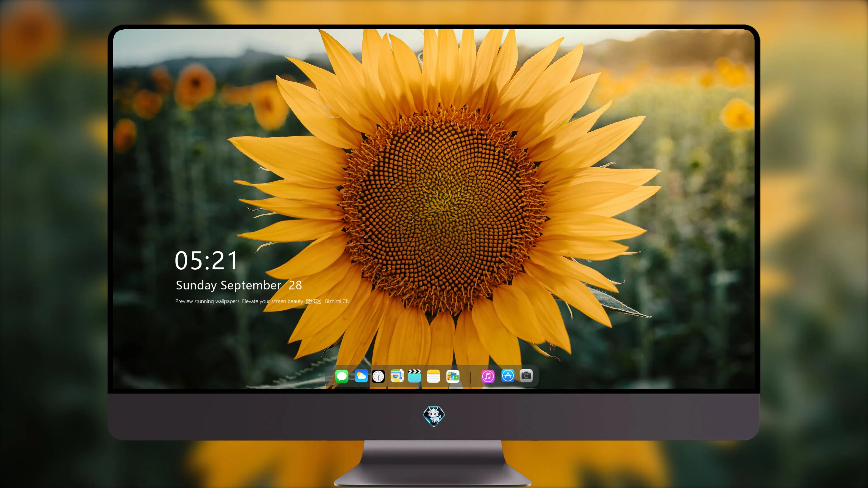
Task: Open the Camera app in the dock
Action: point(526,375)
